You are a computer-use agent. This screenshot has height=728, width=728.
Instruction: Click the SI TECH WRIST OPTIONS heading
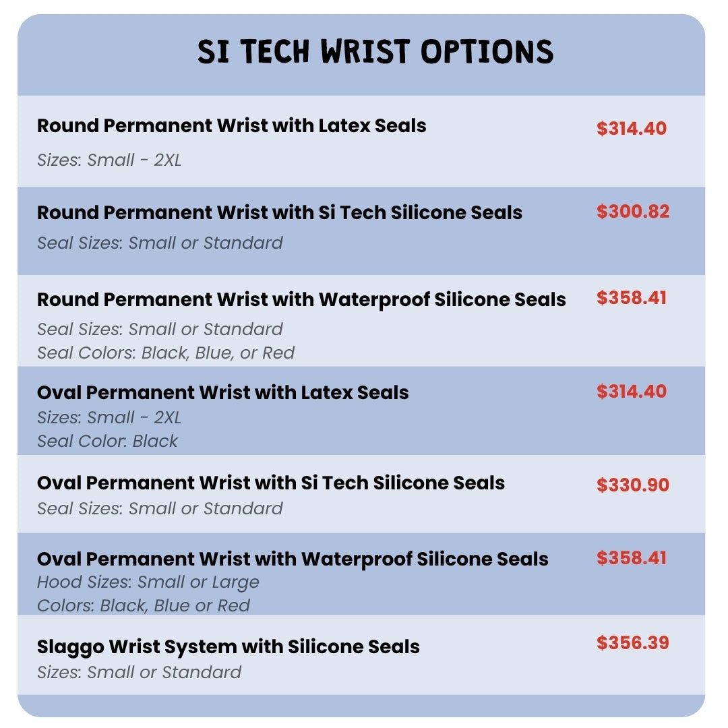(375, 52)
